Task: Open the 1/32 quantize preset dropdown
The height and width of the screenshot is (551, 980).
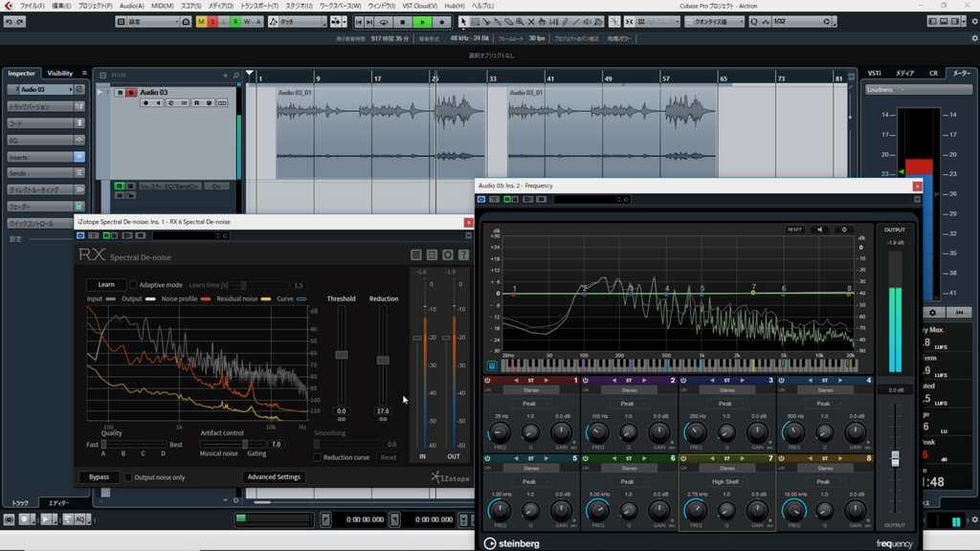Action: tap(802, 22)
